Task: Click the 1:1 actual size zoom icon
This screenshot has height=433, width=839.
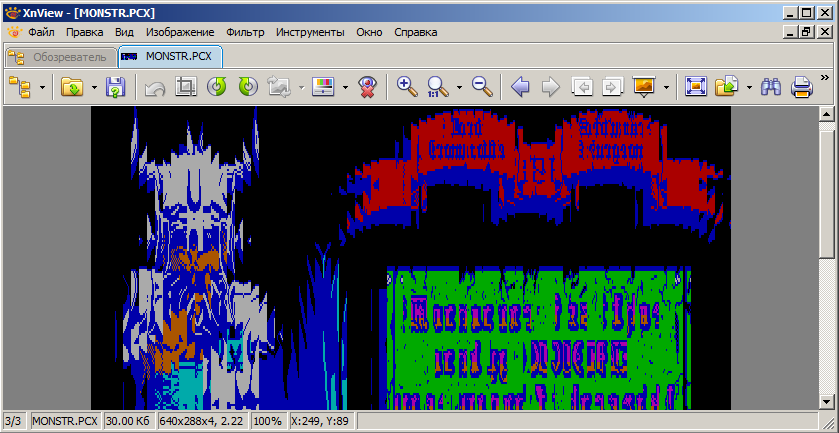Action: [437, 86]
